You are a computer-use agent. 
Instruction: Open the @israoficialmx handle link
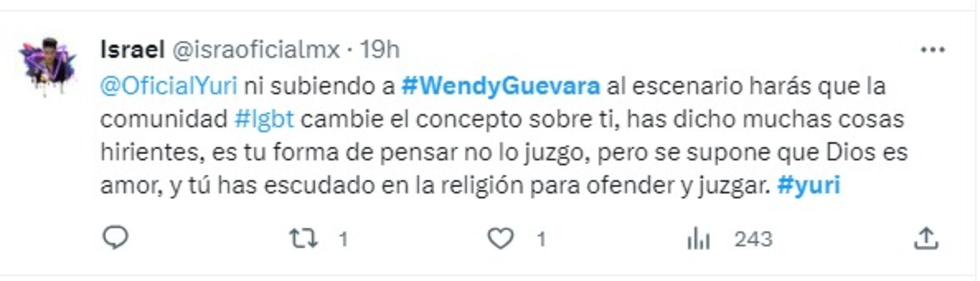coord(256,49)
